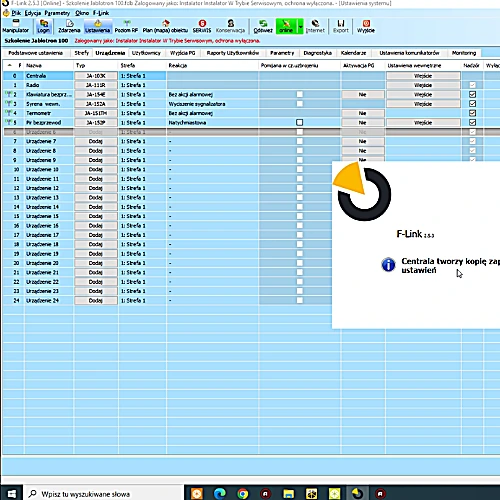Toggle Nadzór checkbox for Termometr row
This screenshot has width=500, height=500.
coord(472,113)
